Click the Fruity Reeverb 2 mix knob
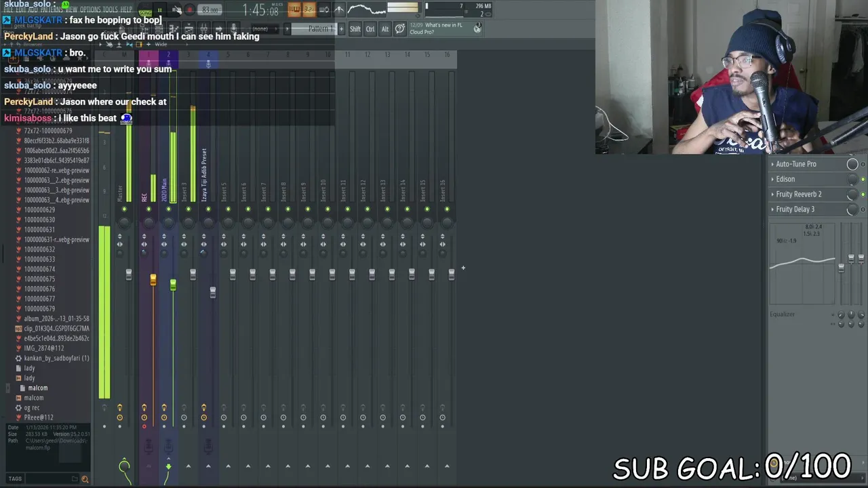Viewport: 868px width, 488px height. coord(852,194)
